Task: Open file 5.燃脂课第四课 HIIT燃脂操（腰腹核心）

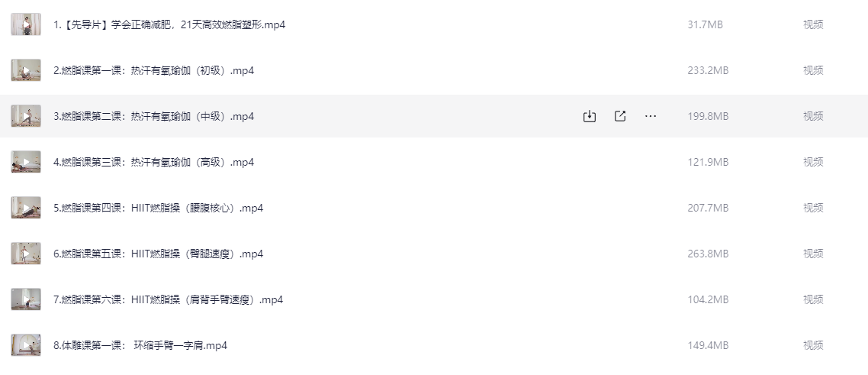Action: 159,208
